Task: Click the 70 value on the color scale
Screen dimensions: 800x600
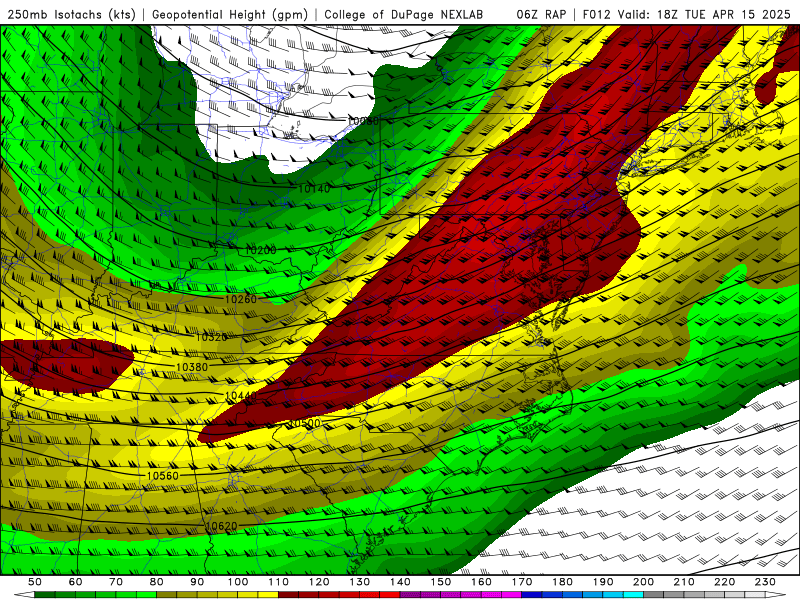Action: pyautogui.click(x=116, y=582)
